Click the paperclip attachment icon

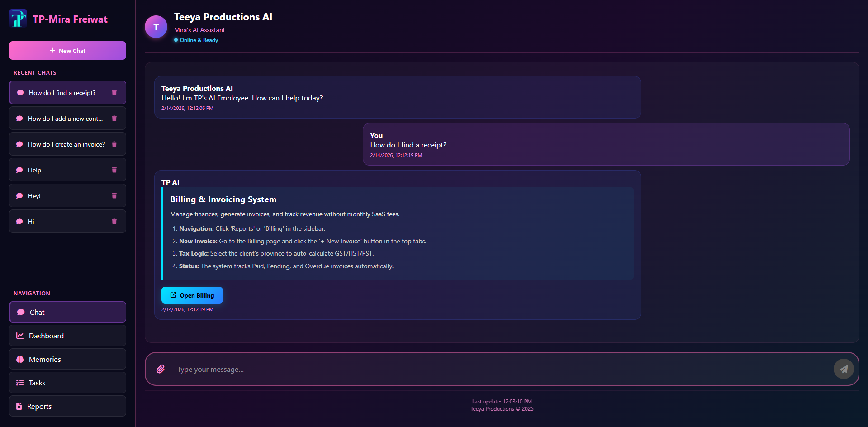(161, 369)
